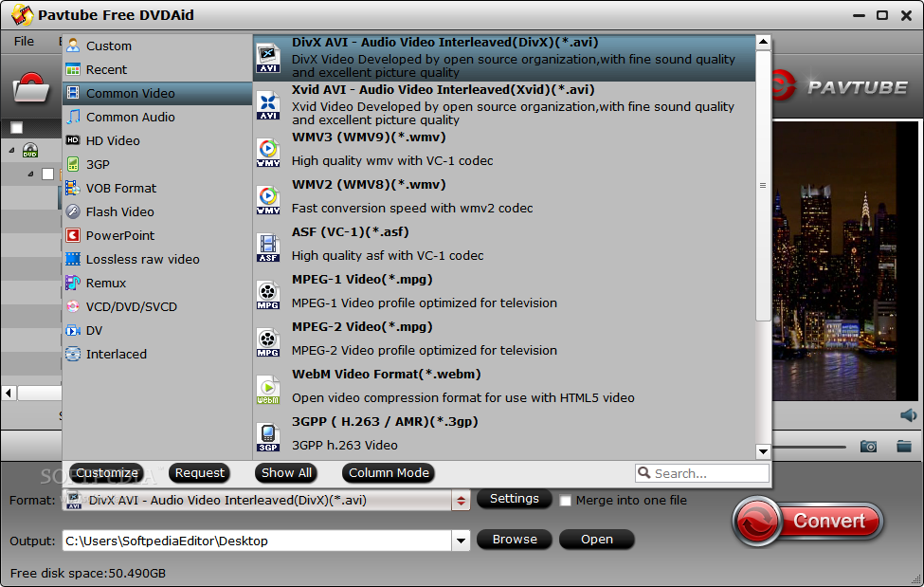Open the Settings button

pos(515,499)
